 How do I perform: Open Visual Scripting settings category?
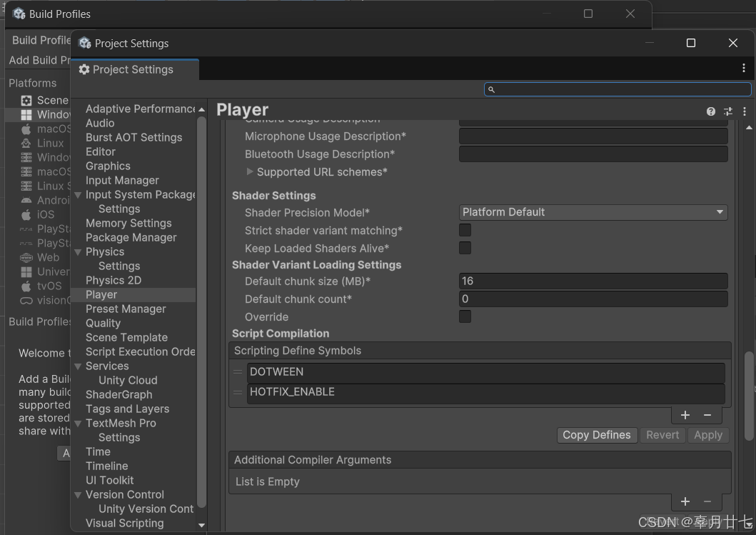pos(124,524)
